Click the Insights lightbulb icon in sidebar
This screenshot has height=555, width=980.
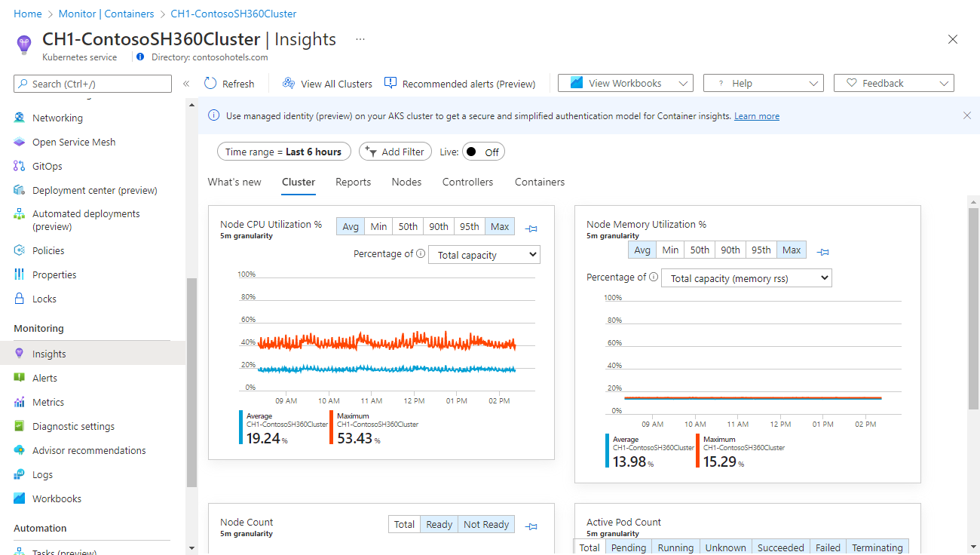coord(20,354)
